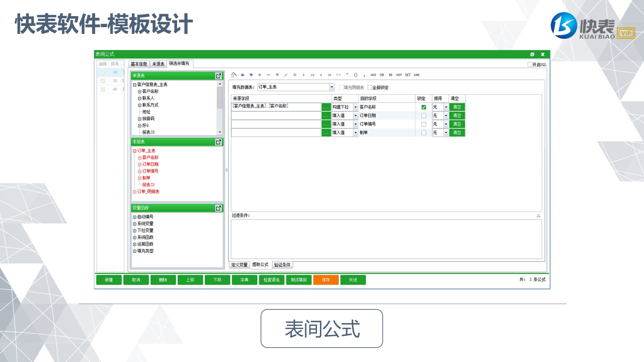Toggle enable checkbox for formula 30

click(103, 81)
